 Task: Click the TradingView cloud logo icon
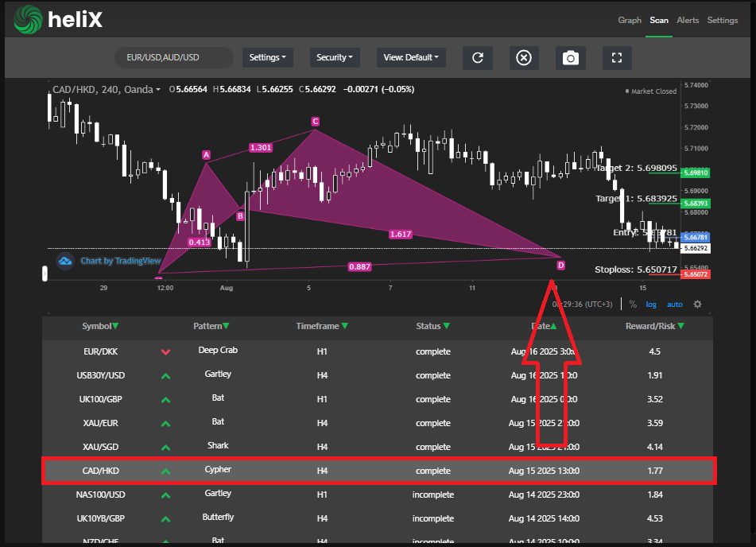point(65,260)
